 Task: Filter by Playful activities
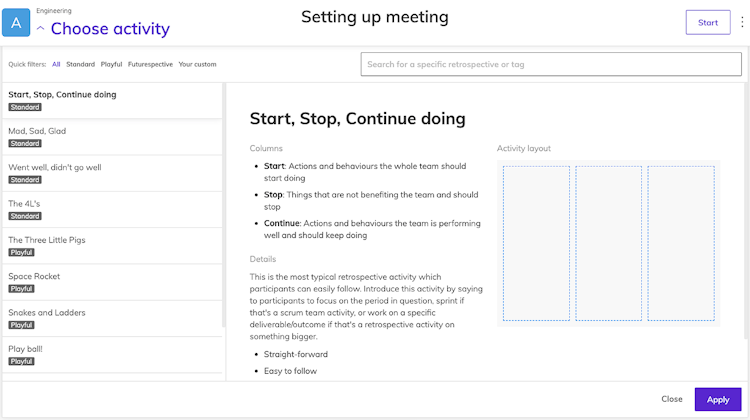[111, 65]
